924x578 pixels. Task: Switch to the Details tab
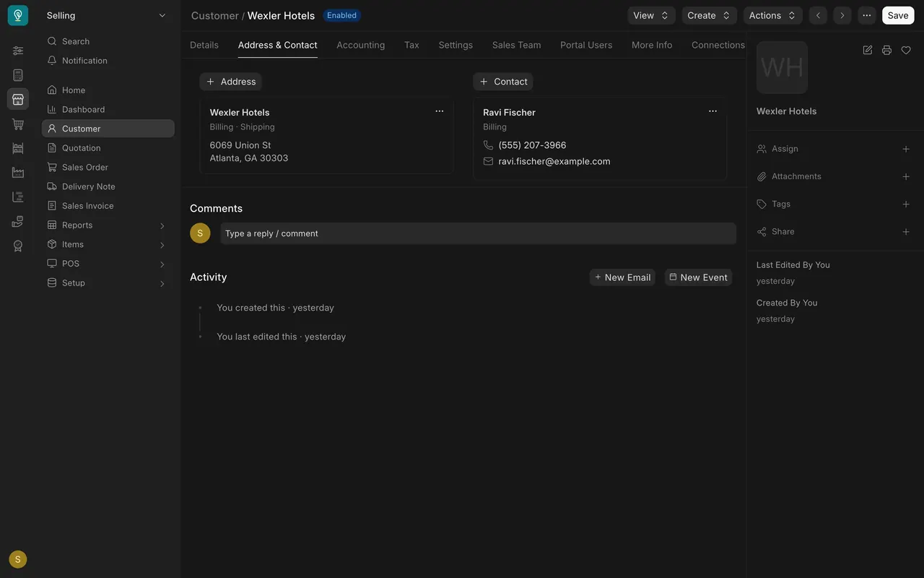tap(204, 45)
